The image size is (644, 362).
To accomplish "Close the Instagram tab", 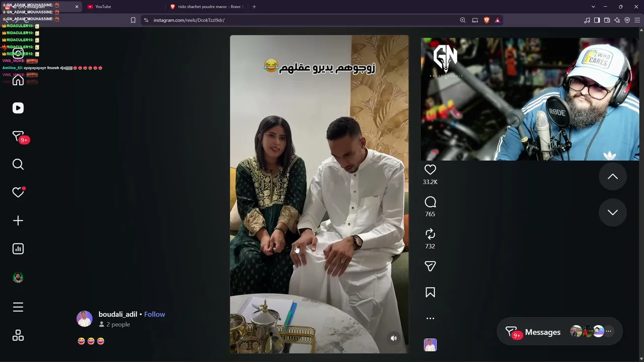I will pos(76,7).
